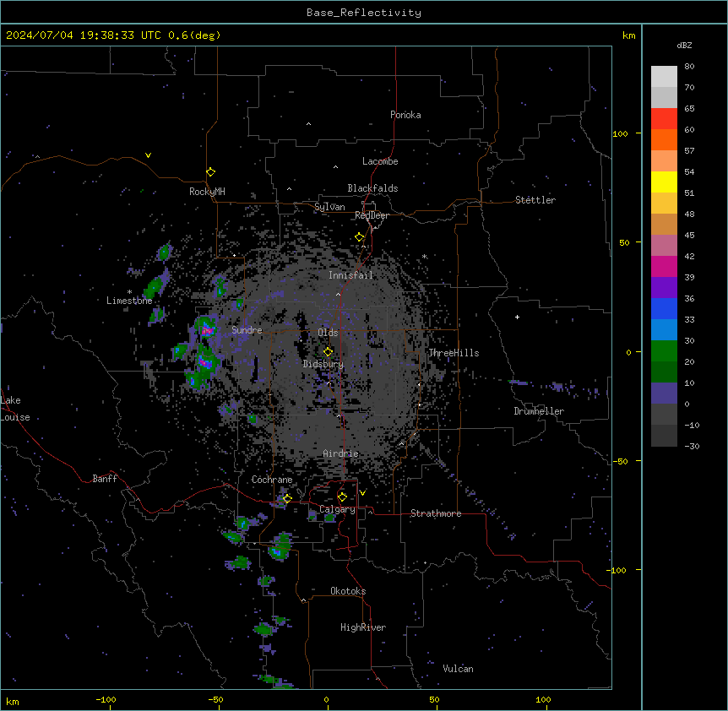The height and width of the screenshot is (711, 728).
Task: Select the RedDeer label
Action: [x=372, y=215]
